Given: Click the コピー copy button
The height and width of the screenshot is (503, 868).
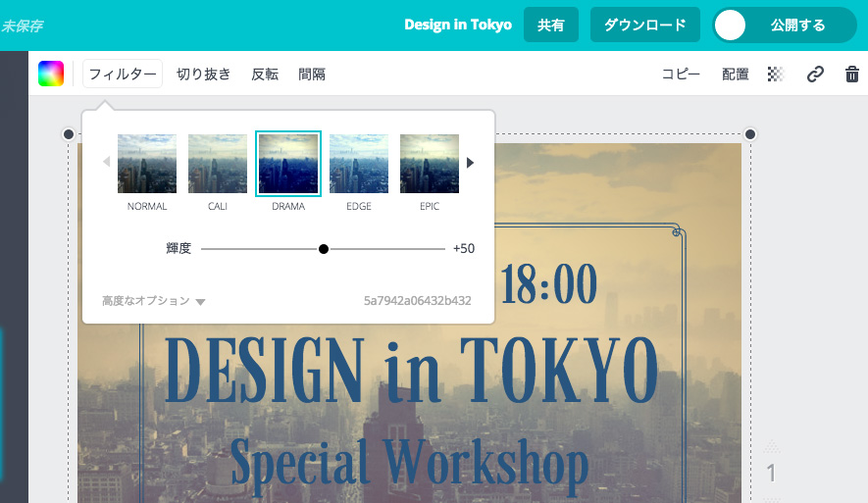Looking at the screenshot, I should (x=681, y=75).
